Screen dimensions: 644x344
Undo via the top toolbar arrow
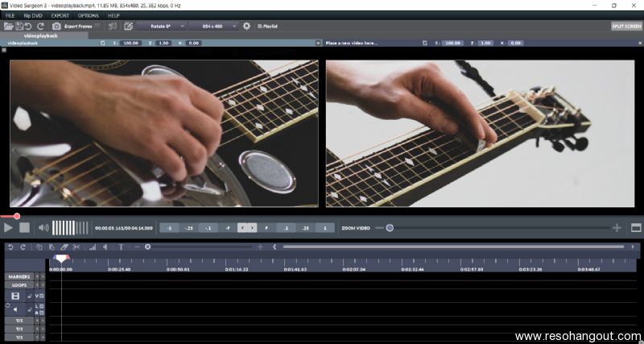click(x=28, y=27)
